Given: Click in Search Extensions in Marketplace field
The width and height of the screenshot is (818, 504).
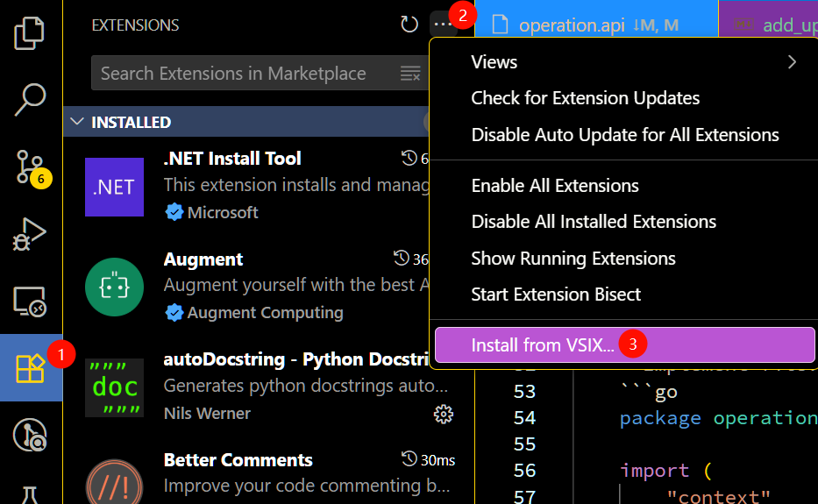Looking at the screenshot, I should (x=245, y=74).
